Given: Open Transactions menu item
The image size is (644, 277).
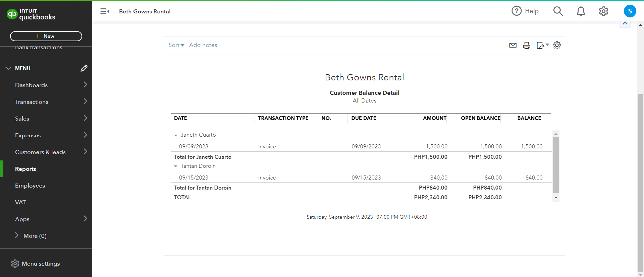Looking at the screenshot, I should coord(32,102).
